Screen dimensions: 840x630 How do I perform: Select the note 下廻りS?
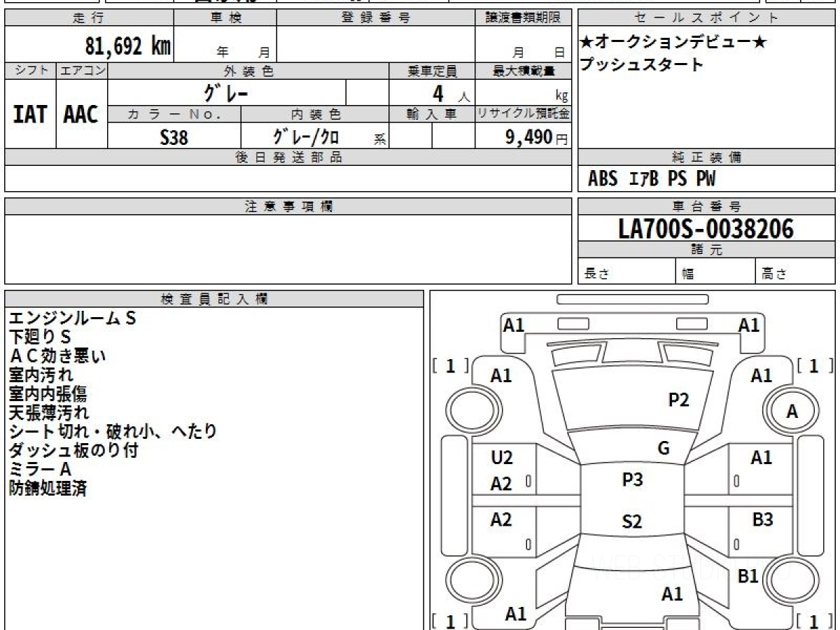40,337
